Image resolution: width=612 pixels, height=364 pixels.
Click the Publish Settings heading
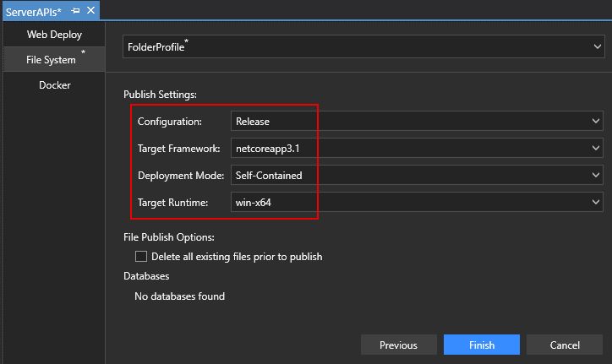(160, 95)
